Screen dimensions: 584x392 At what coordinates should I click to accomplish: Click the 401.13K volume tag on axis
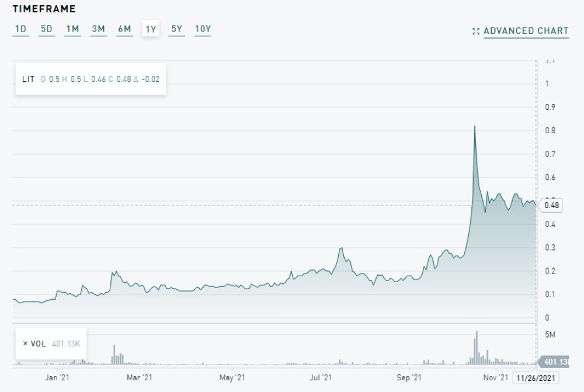(x=554, y=362)
